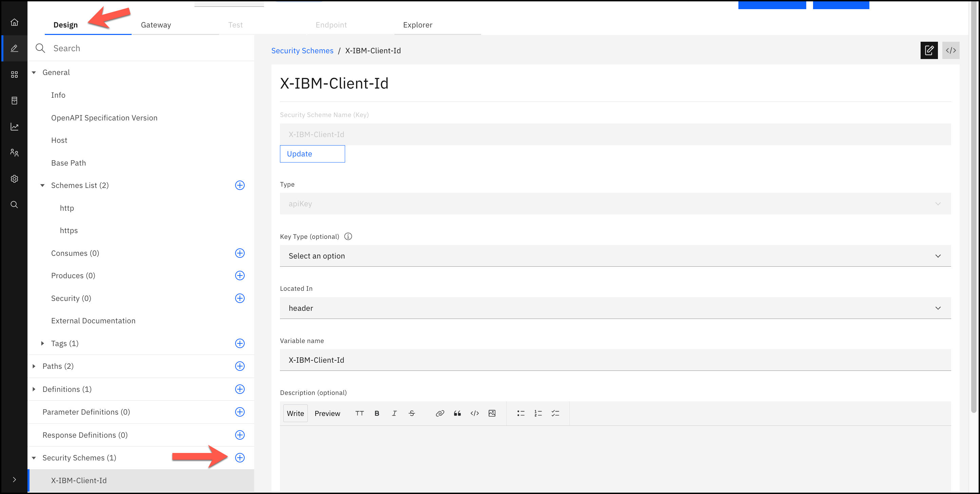Screen dimensions: 980x494
Task: Toggle strikethrough in description editor
Action: coord(412,413)
